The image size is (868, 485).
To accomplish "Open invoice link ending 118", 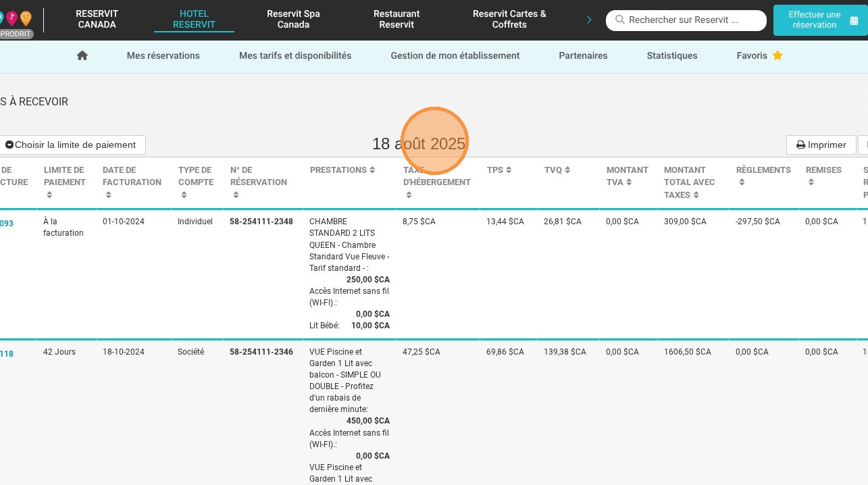I will tap(6, 354).
